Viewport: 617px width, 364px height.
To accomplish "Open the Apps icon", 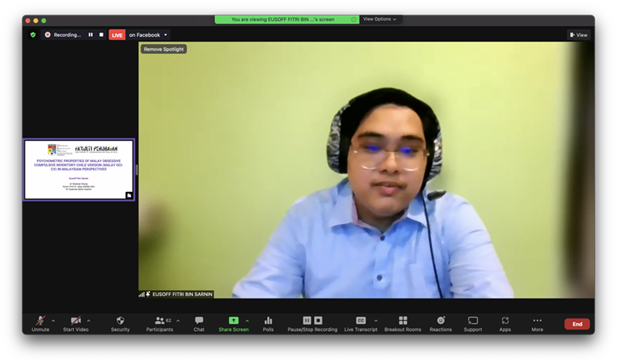I will pyautogui.click(x=505, y=321).
